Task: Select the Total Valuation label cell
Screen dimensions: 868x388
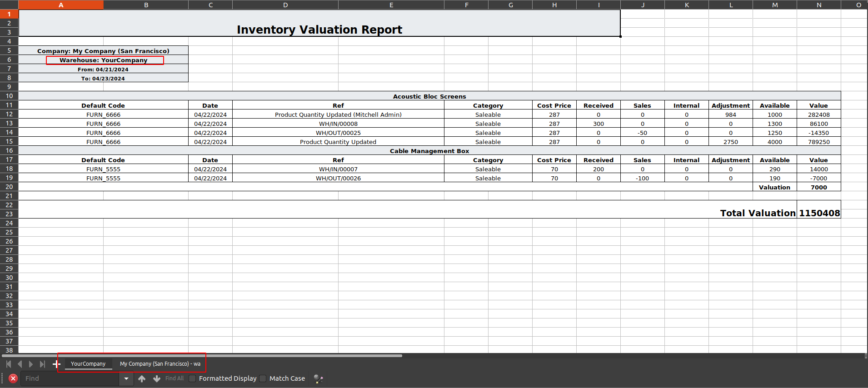Action: coord(408,209)
